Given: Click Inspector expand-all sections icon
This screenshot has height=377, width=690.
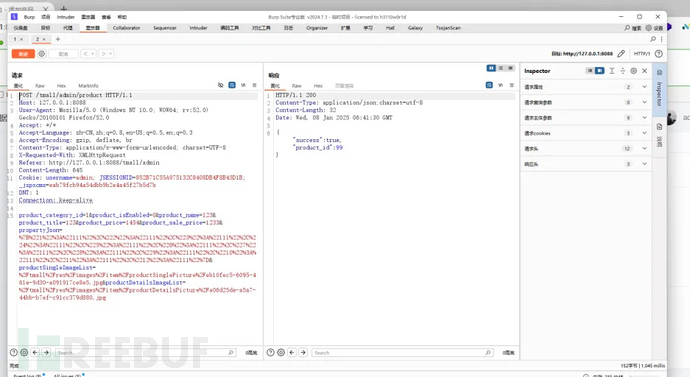Looking at the screenshot, I should point(612,71).
